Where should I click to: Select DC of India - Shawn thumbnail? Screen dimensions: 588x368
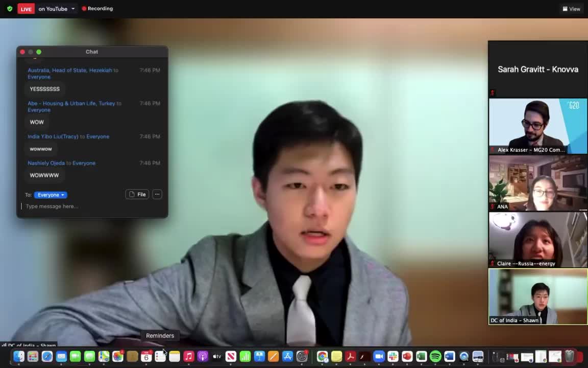(x=538, y=296)
